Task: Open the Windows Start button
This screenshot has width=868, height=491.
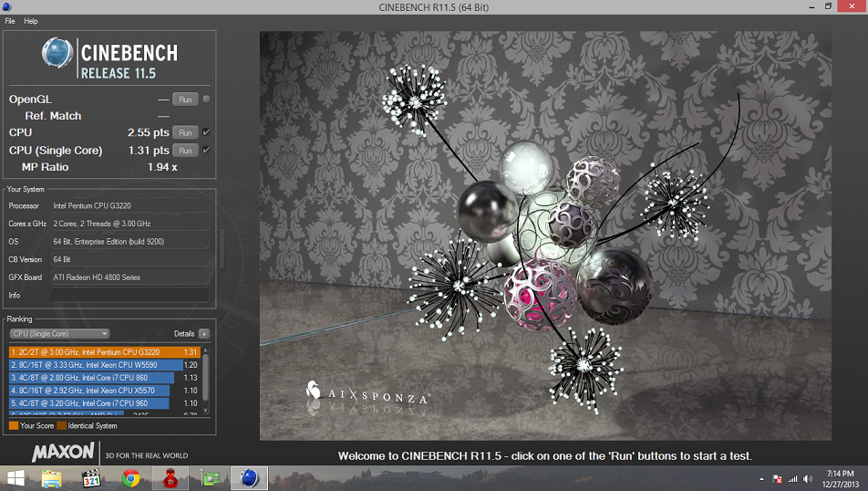Action: (x=16, y=478)
